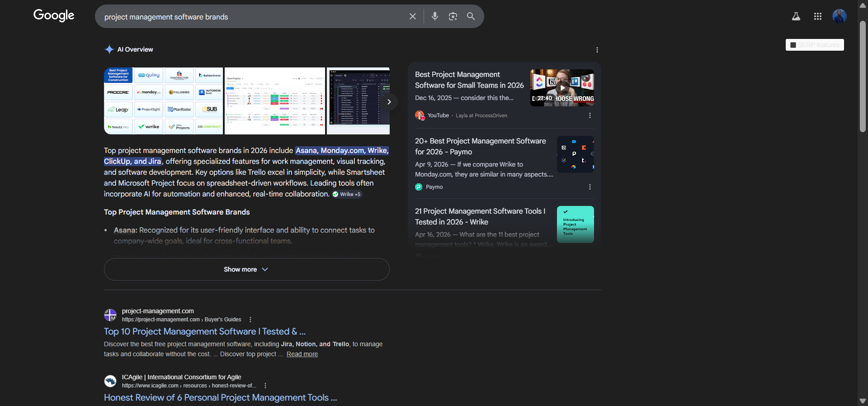
Task: Toggle the SERP features checkbox
Action: 793,45
